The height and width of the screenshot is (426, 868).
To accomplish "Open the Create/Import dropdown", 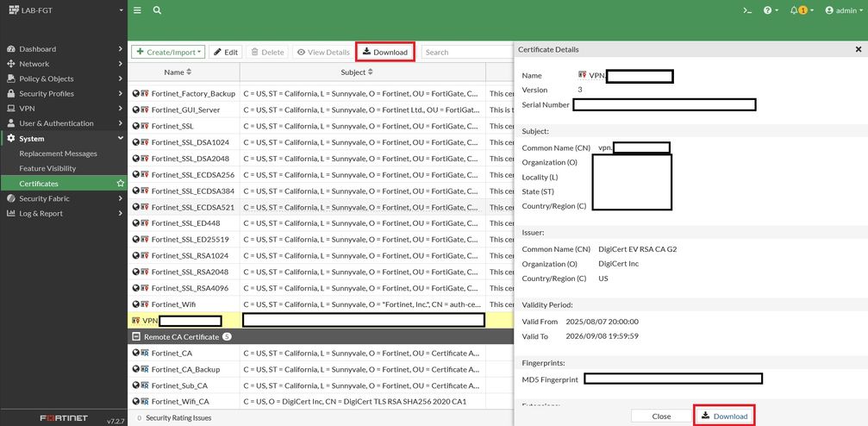I will pyautogui.click(x=168, y=52).
